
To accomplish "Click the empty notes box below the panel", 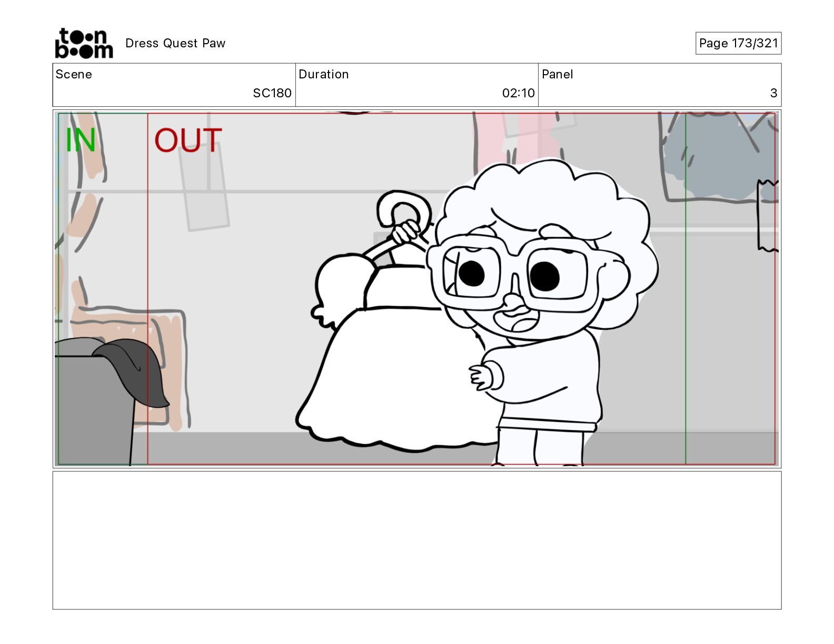I will (x=417, y=540).
